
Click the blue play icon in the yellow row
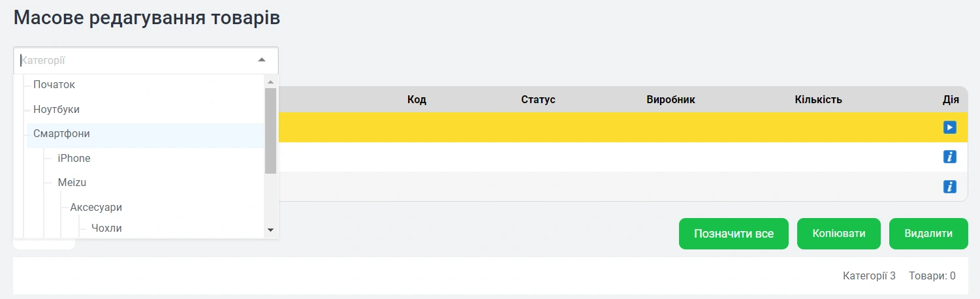pyautogui.click(x=949, y=127)
